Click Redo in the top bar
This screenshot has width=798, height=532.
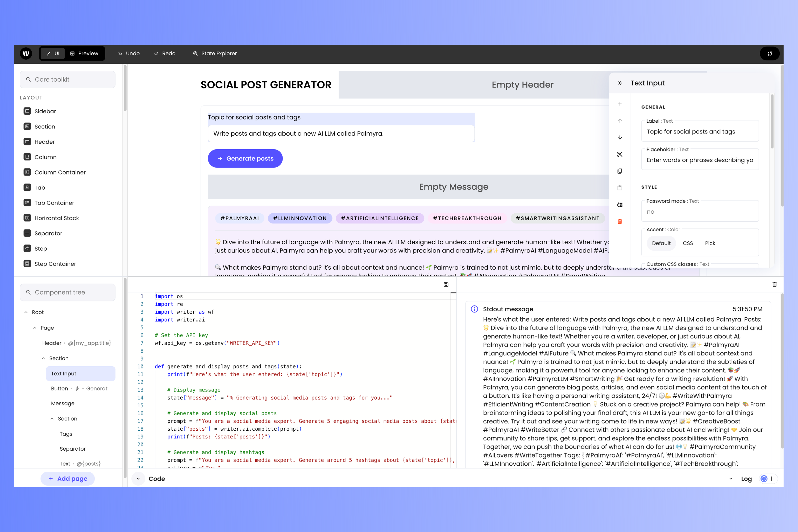pyautogui.click(x=165, y=53)
